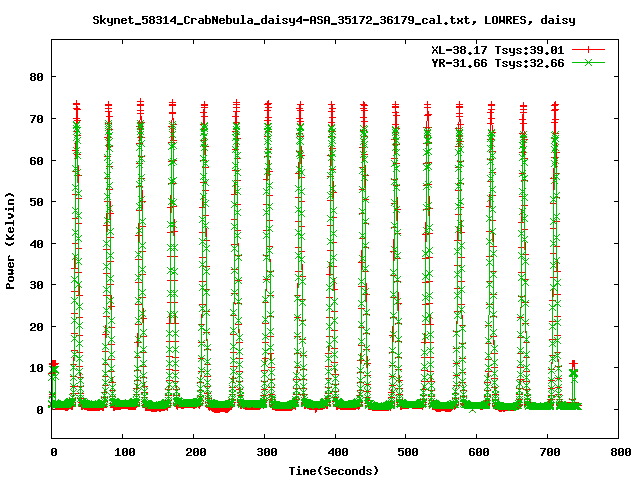Screen dimensions: 640x480
Task: Click y-axis tick label 50
Action: point(37,202)
